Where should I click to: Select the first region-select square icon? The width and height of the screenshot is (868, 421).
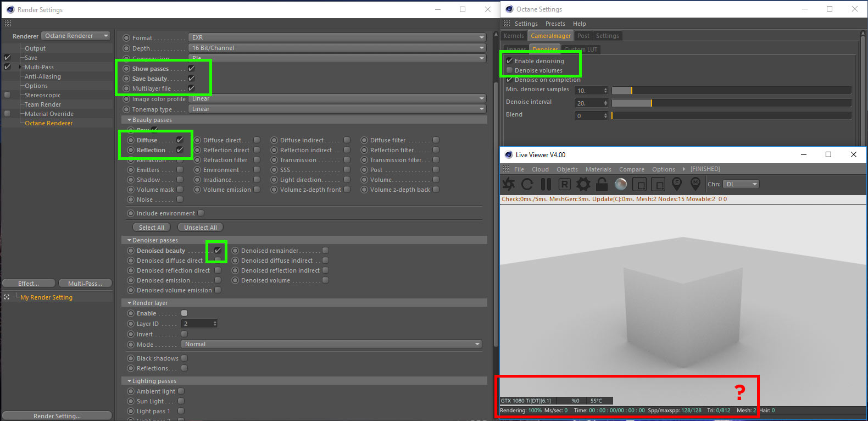coord(639,184)
